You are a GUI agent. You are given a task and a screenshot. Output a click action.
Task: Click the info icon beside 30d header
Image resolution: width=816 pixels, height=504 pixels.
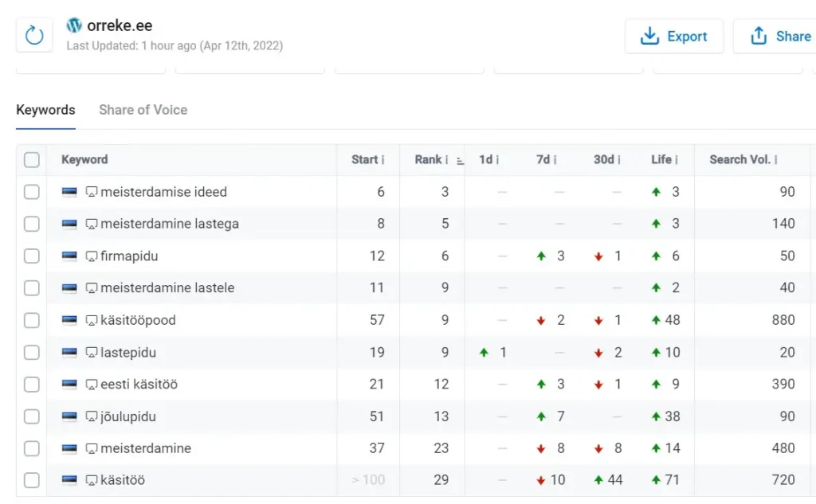click(619, 160)
